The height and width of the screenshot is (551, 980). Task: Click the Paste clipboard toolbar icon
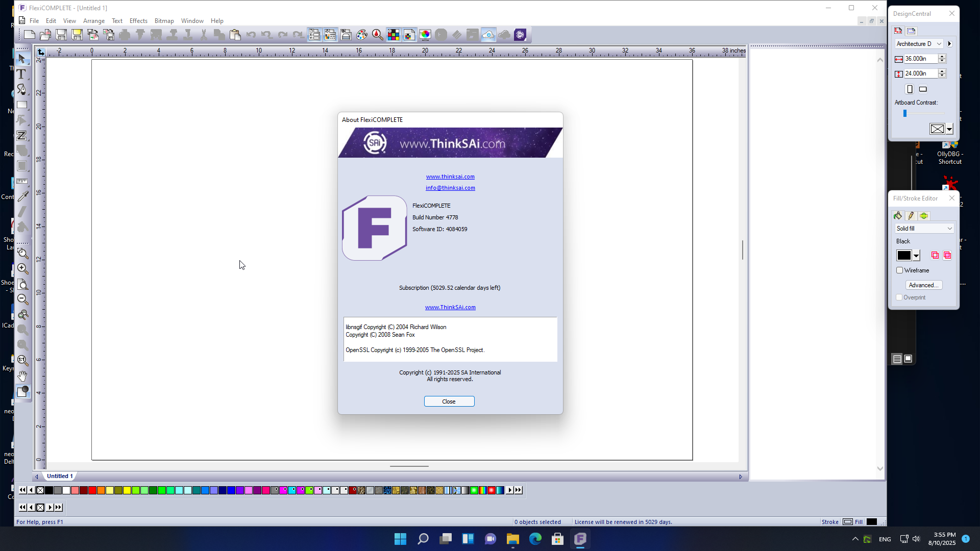(x=235, y=35)
